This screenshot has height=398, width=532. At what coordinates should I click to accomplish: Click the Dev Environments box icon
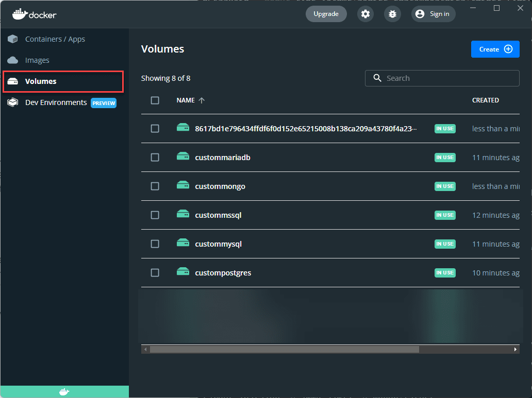point(13,102)
